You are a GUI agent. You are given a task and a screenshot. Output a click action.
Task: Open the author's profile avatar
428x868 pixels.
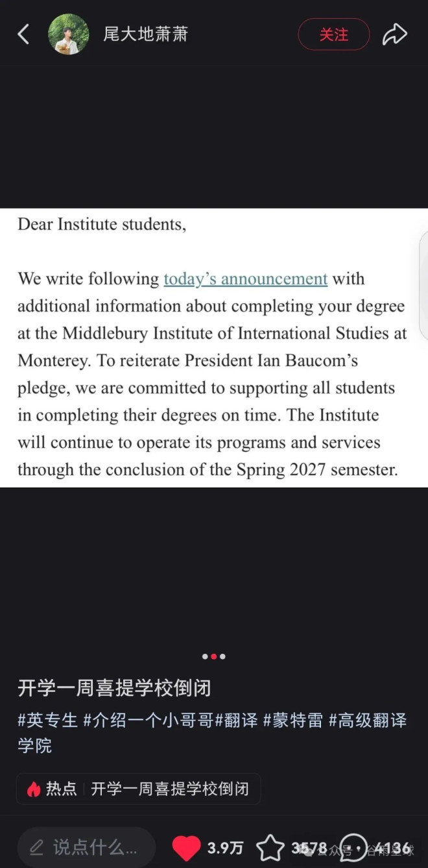(x=69, y=34)
